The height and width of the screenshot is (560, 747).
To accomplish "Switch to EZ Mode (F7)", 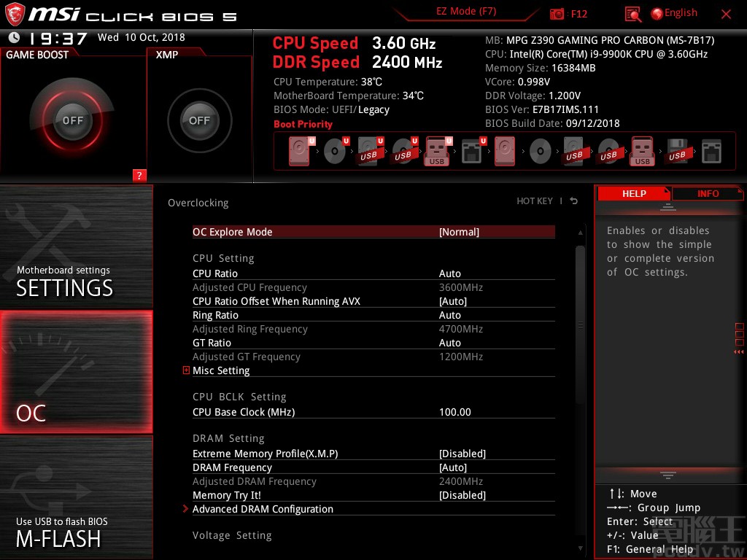I will click(x=466, y=12).
